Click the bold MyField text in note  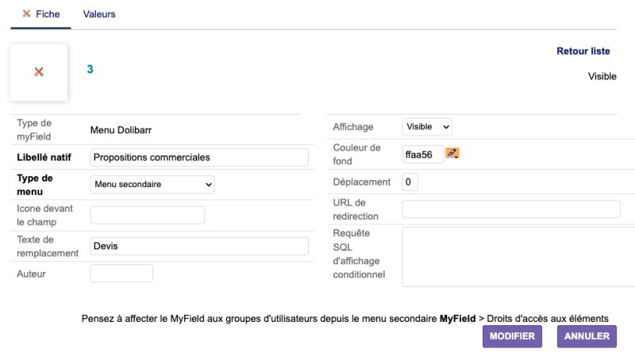click(458, 319)
